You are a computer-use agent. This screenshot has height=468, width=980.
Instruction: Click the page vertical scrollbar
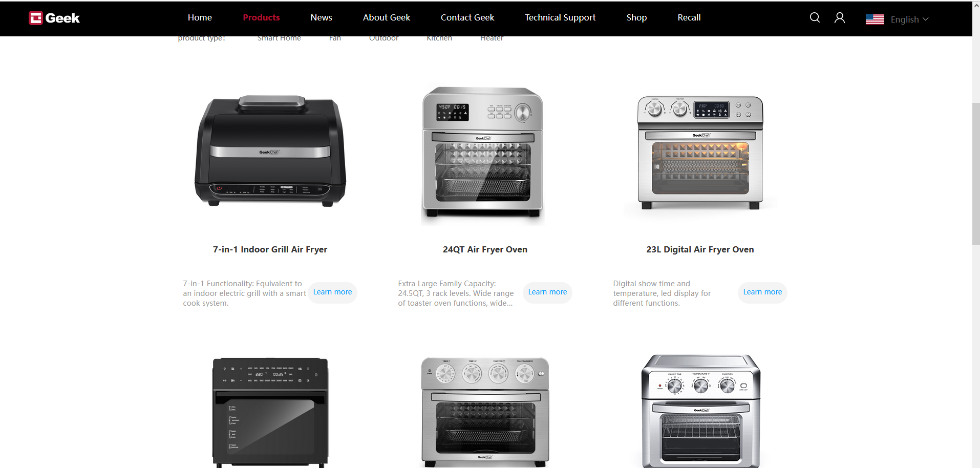pos(976,174)
